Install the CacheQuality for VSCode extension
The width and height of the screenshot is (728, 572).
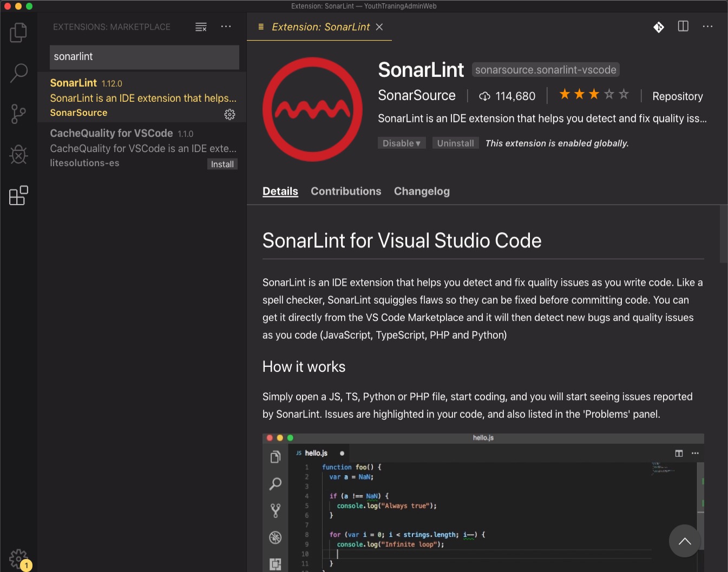(x=222, y=163)
